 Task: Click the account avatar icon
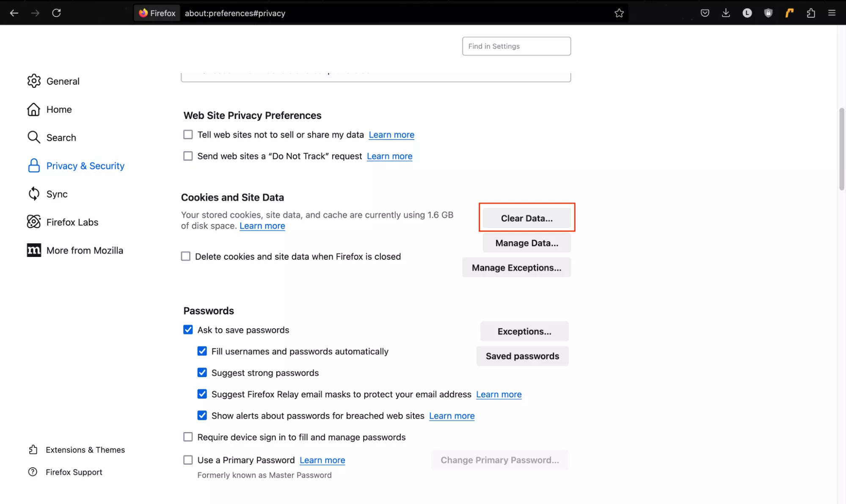(x=747, y=13)
